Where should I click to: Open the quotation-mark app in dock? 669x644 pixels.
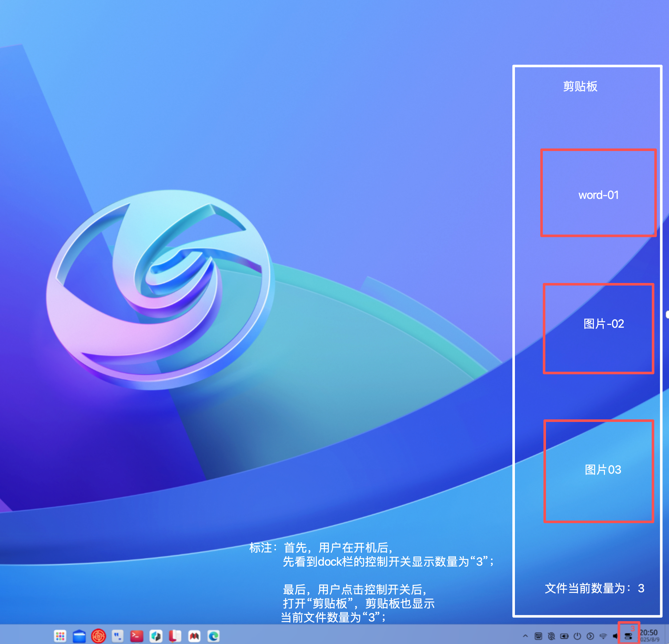click(x=118, y=636)
